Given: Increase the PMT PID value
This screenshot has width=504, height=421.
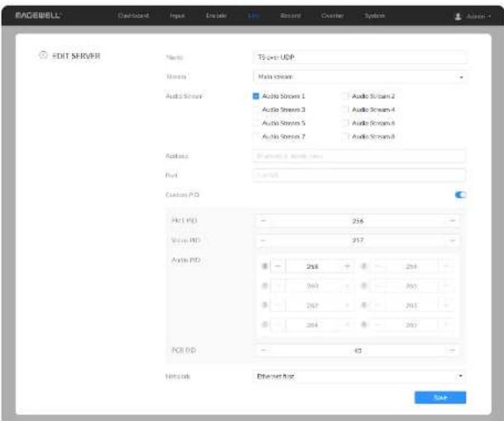Looking at the screenshot, I should (452, 221).
